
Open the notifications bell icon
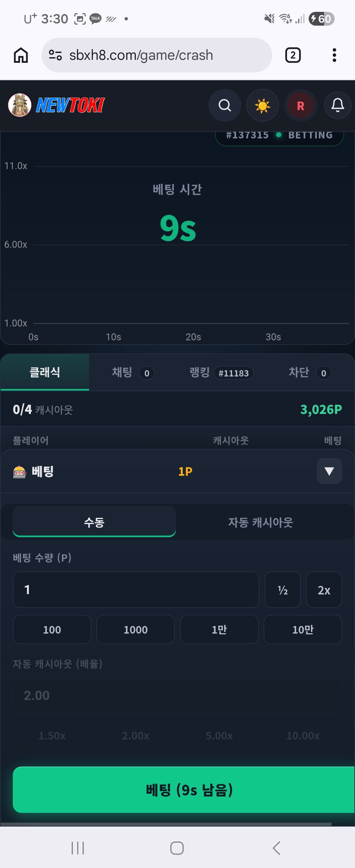click(338, 106)
